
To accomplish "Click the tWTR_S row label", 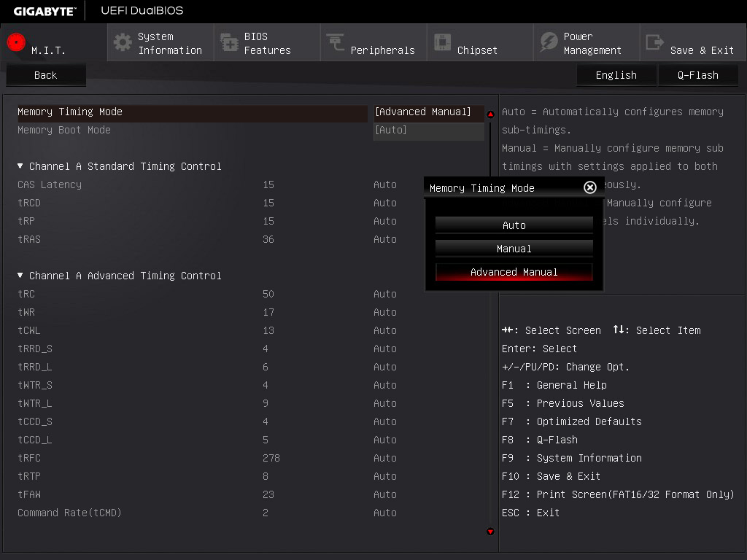I will click(x=35, y=385).
